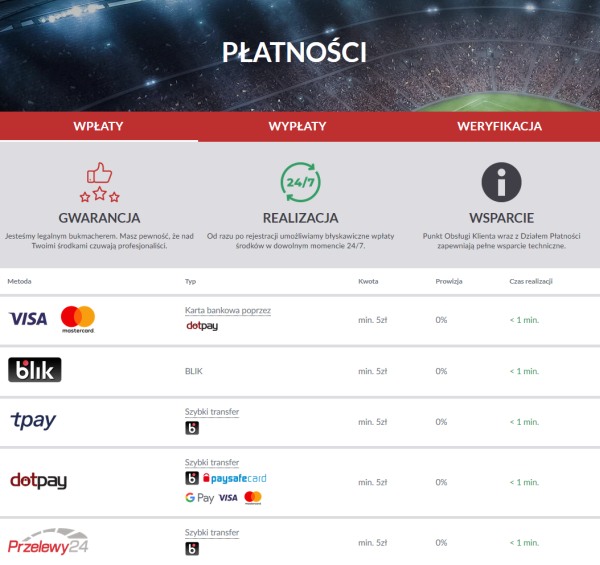Choose the tpay payment logo

pyautogui.click(x=33, y=421)
